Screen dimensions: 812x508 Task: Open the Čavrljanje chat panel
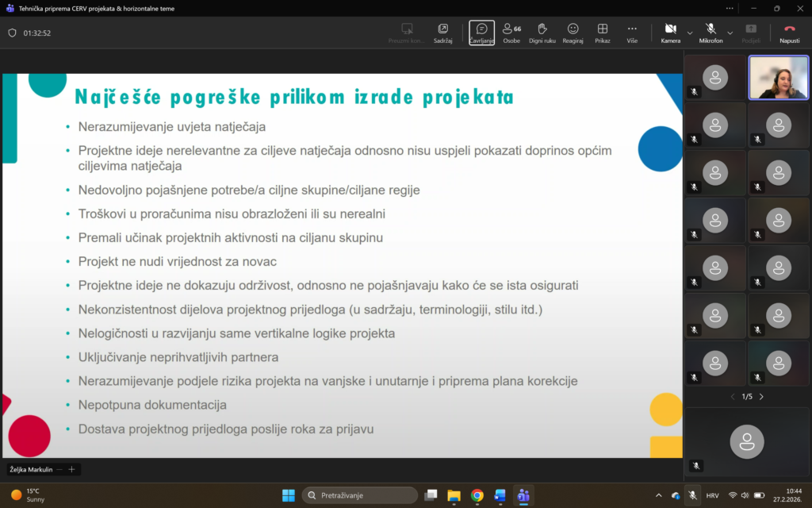pos(481,33)
